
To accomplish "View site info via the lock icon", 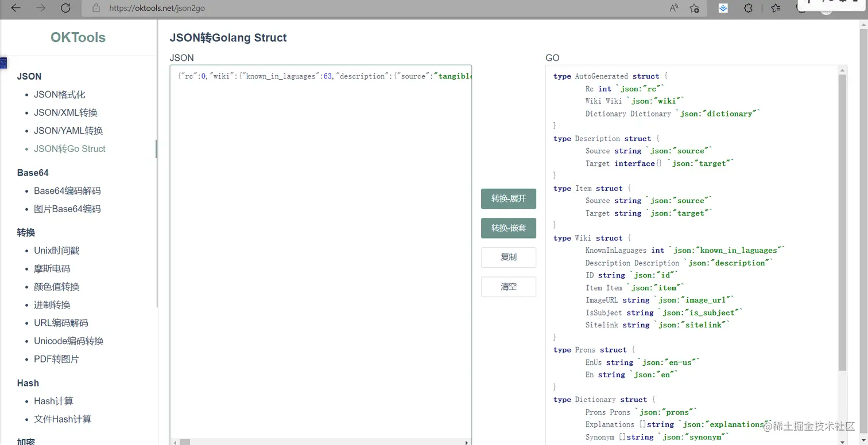I will (x=96, y=8).
